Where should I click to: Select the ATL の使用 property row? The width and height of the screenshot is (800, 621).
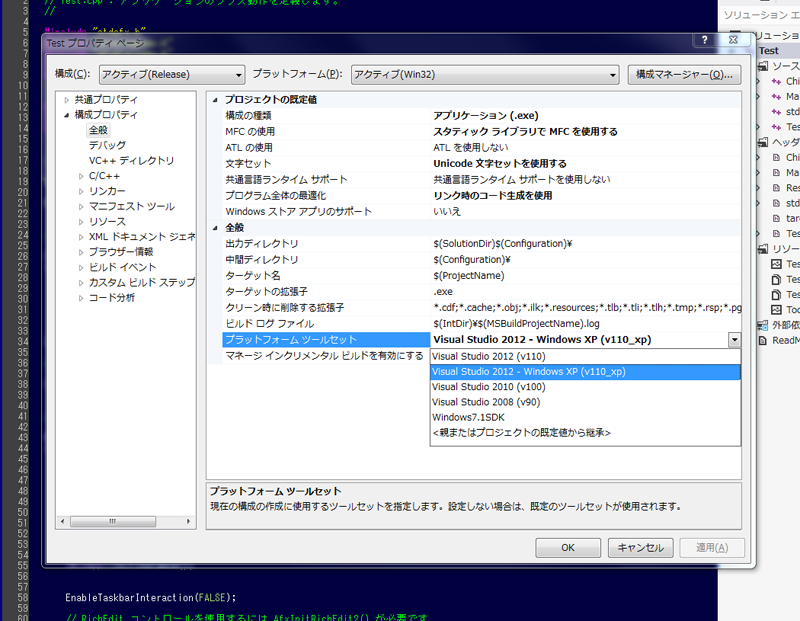pyautogui.click(x=481, y=148)
